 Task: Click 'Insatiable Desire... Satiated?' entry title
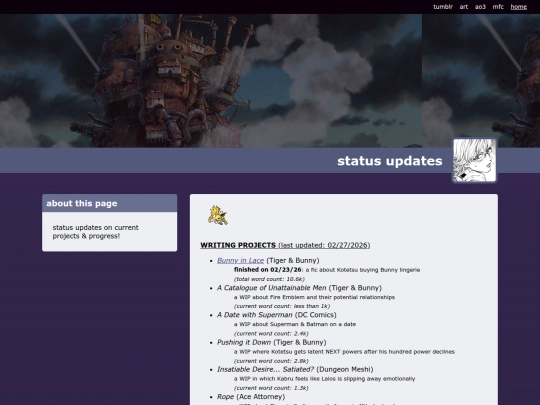(x=266, y=370)
